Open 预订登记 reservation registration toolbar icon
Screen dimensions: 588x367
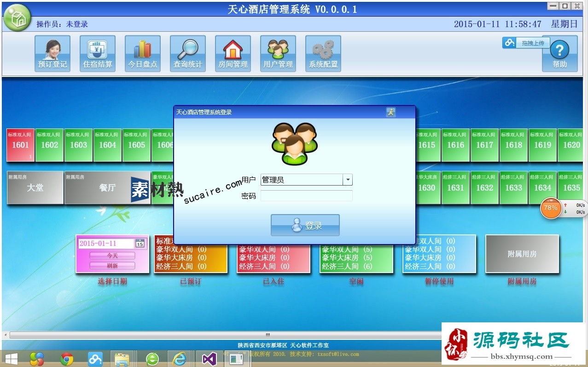(52, 54)
